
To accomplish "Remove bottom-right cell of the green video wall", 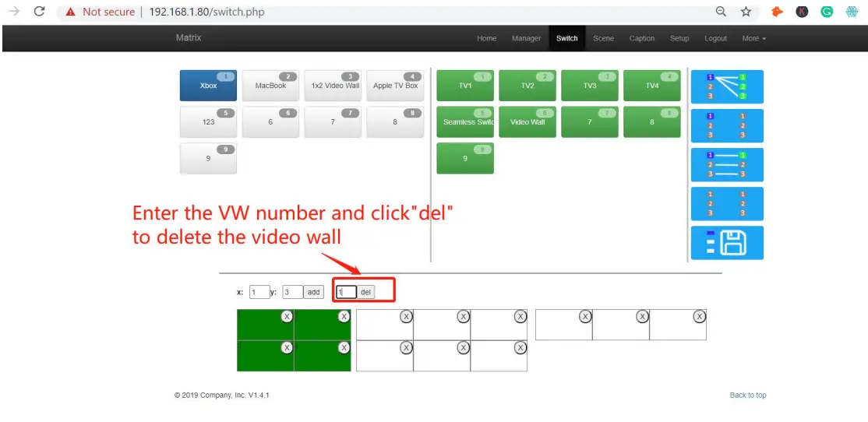I will [344, 347].
